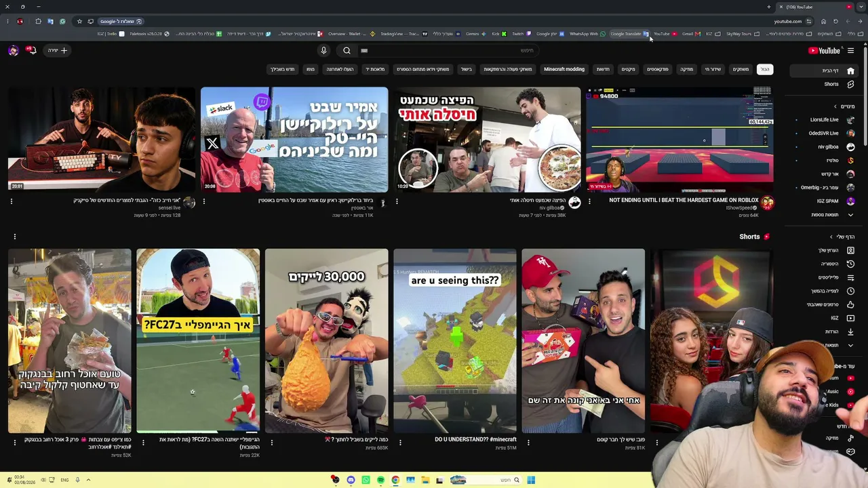Toggle the hamburger guide menu
The width and height of the screenshot is (868, 488).
tap(850, 50)
